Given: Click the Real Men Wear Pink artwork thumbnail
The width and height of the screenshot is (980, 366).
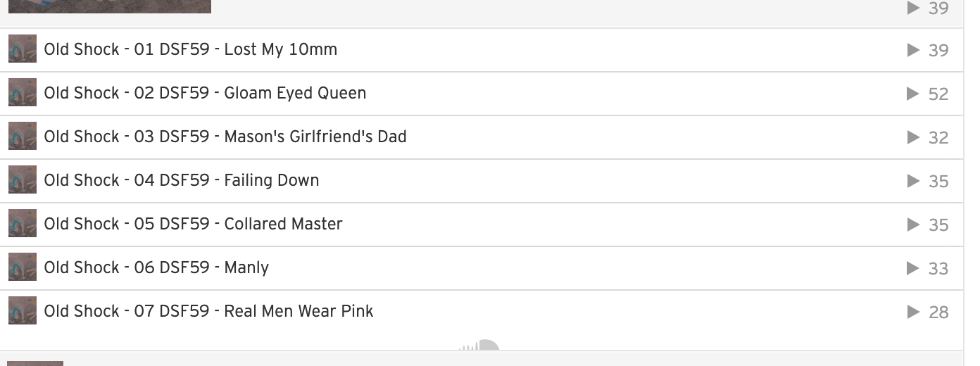Looking at the screenshot, I should 23,311.
